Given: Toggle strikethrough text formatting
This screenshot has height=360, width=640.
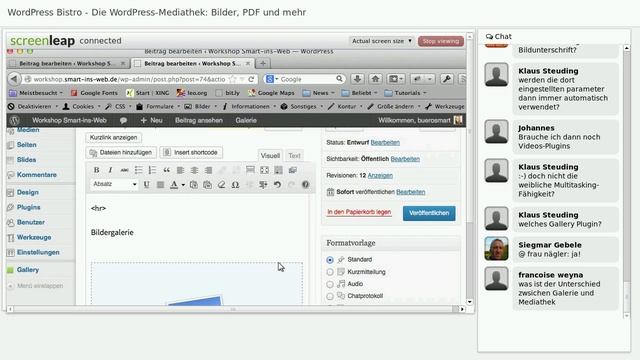Looking at the screenshot, I should (124, 170).
